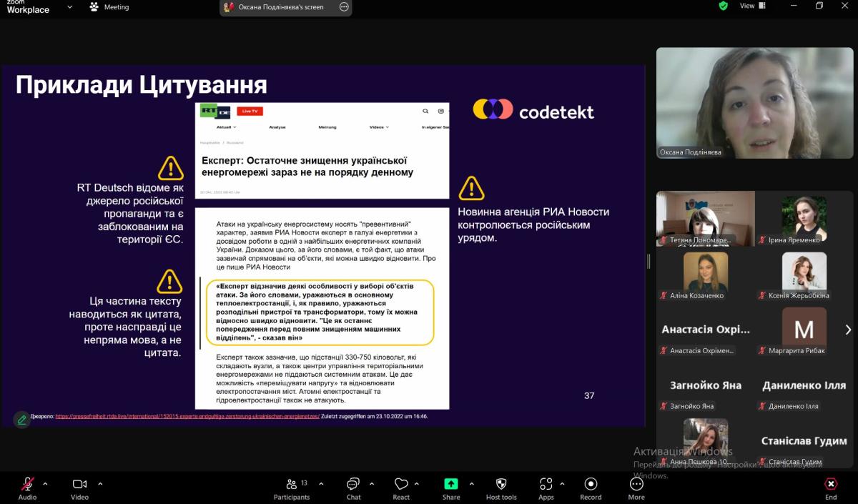Click slide page number 37
Screen dimensions: 858x504
pos(589,395)
